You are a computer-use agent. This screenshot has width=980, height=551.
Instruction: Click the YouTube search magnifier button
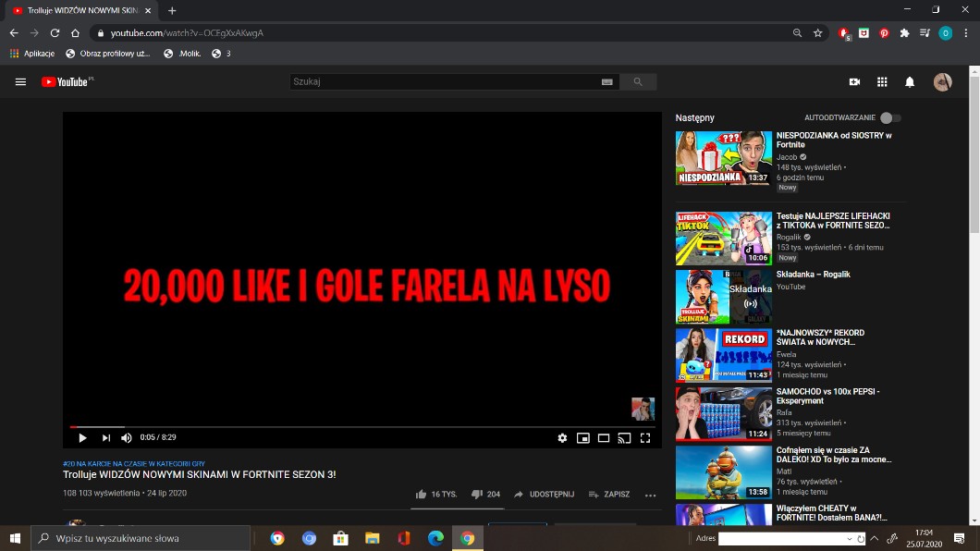[x=637, y=82]
